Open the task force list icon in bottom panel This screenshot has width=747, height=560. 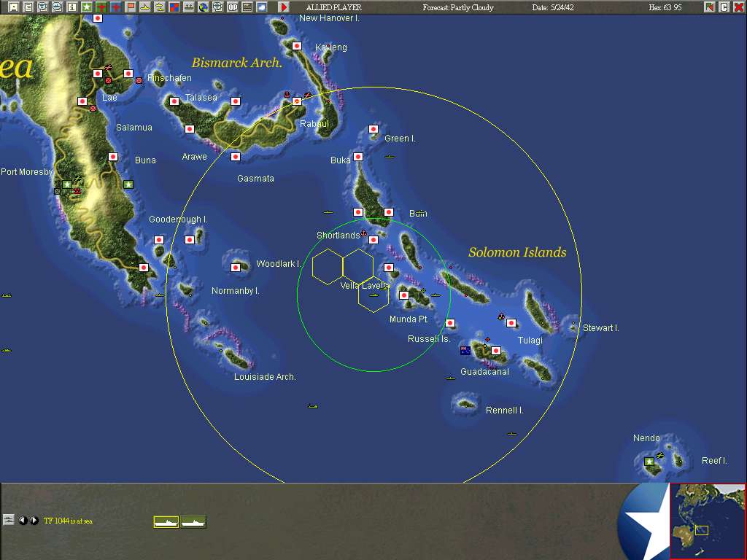coord(9,519)
